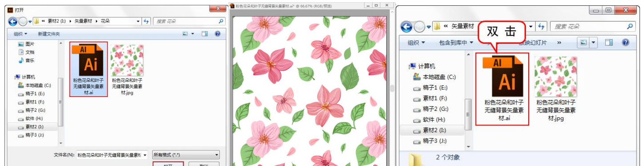Open help in the Explorer window
This screenshot has width=644, height=166.
click(x=625, y=43)
